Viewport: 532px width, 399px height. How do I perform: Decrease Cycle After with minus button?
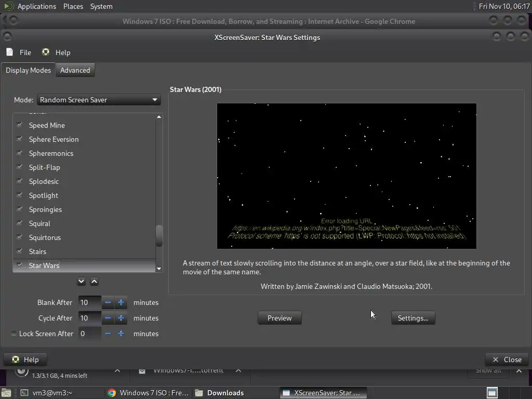tap(108, 318)
